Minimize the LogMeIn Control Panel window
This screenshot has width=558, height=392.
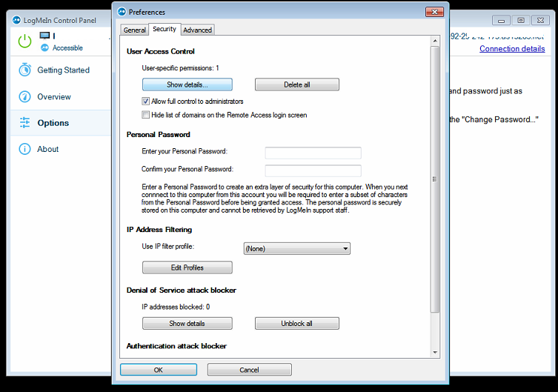[502, 20]
